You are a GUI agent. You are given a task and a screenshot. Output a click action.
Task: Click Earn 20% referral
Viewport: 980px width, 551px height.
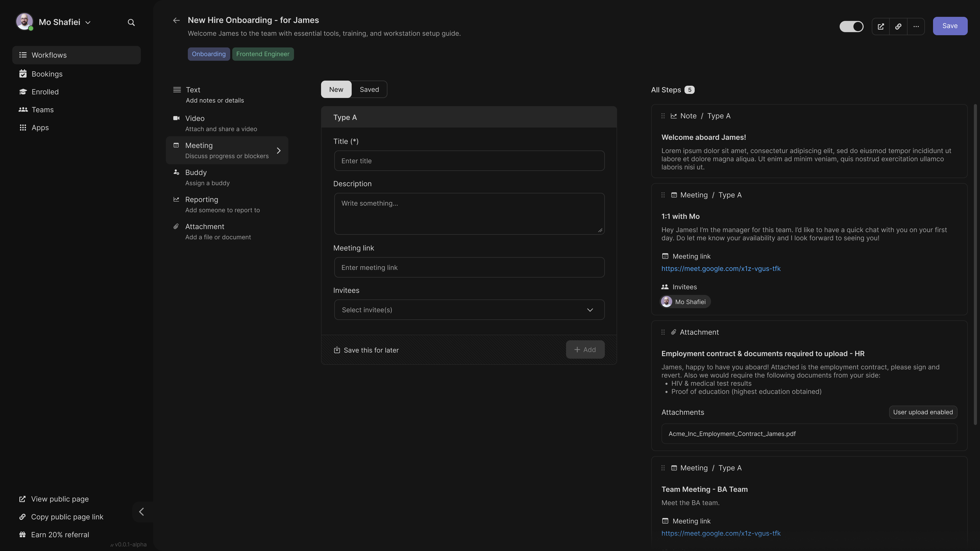54,535
